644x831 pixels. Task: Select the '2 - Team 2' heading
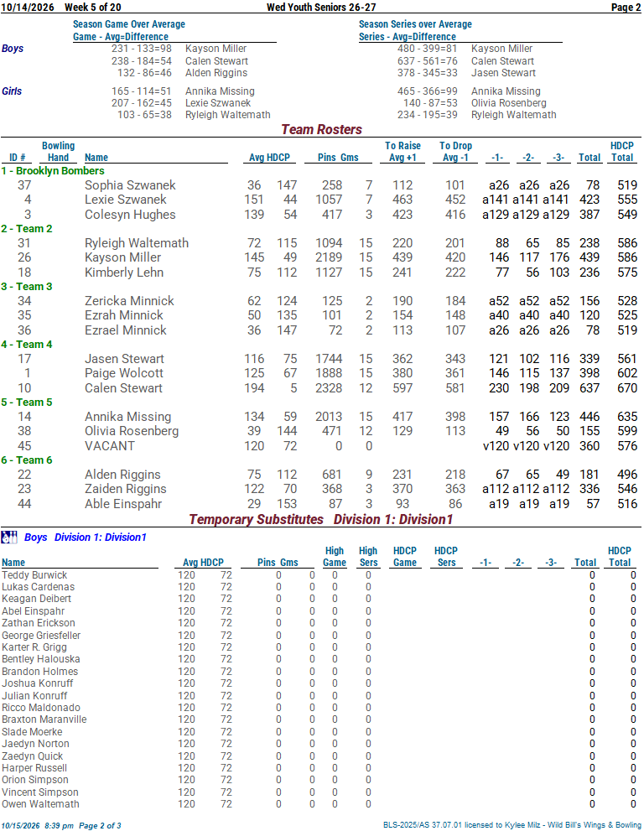(x=27, y=228)
